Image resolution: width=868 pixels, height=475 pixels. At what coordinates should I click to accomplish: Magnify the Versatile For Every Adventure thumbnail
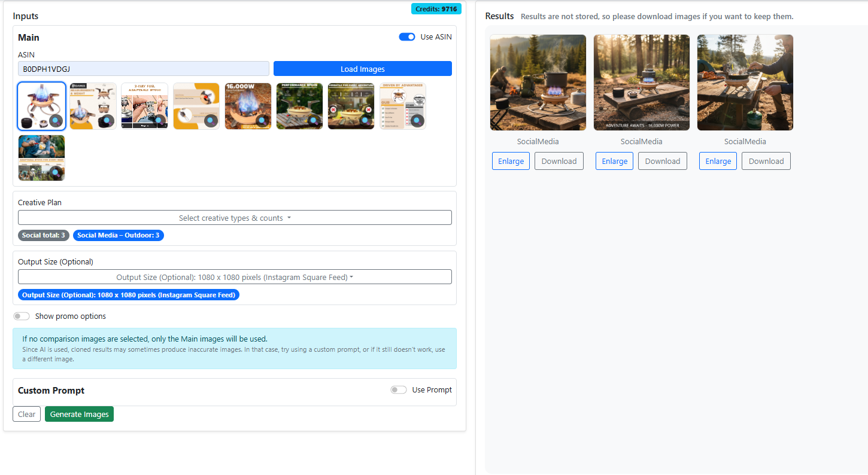(x=365, y=120)
